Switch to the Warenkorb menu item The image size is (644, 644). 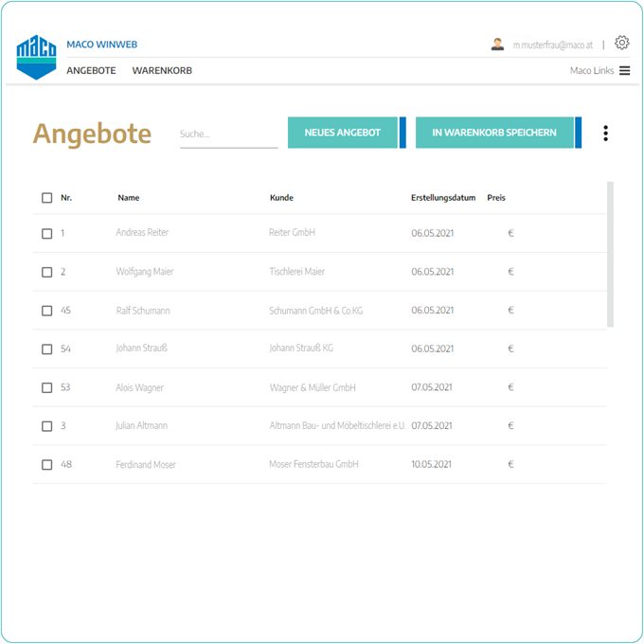[x=162, y=71]
